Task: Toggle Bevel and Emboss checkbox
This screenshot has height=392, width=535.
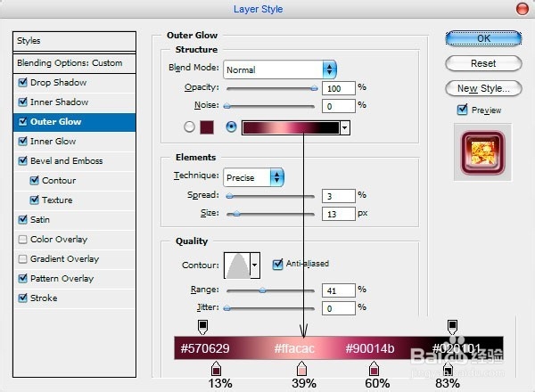Action: (x=22, y=160)
